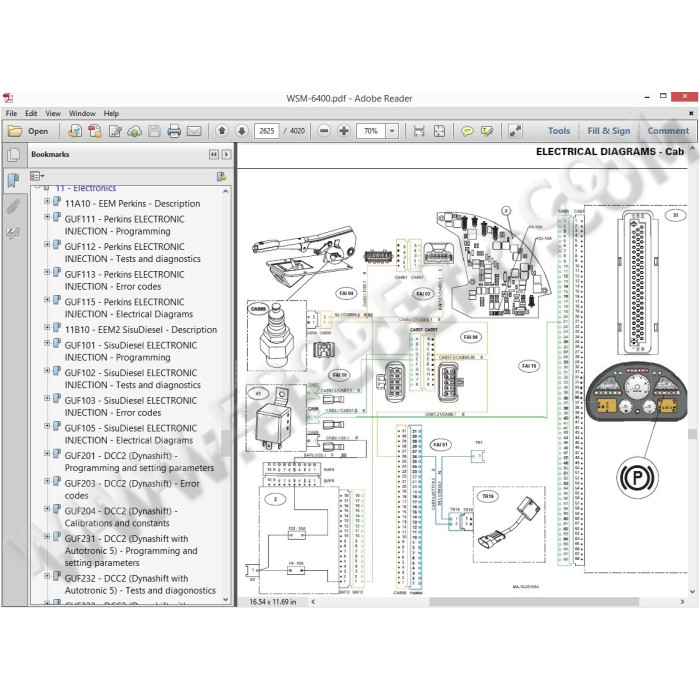Expand the GUF201 DCC2 Dynashift bookmark
Image resolution: width=700 pixels, height=700 pixels.
click(x=47, y=454)
